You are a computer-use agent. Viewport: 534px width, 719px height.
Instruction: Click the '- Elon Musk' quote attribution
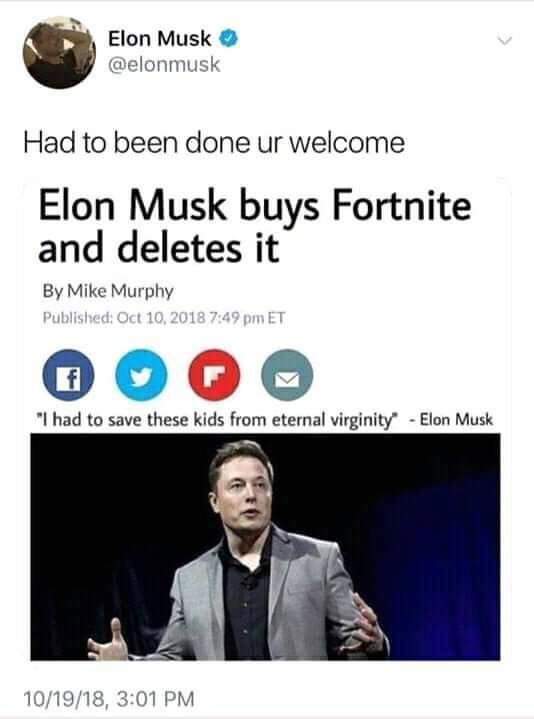452,419
